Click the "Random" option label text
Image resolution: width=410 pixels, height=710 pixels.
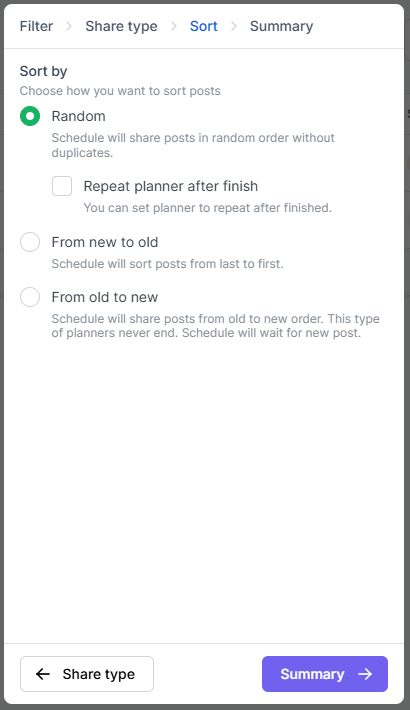(x=78, y=116)
